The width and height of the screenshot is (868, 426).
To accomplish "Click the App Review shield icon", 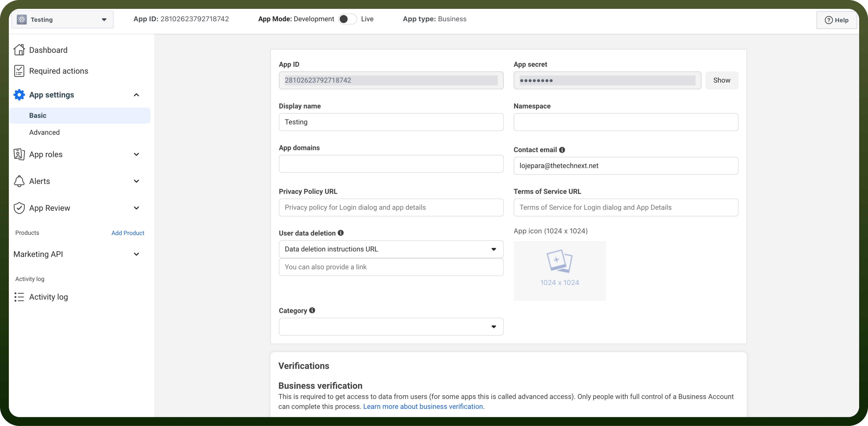I will [x=19, y=208].
